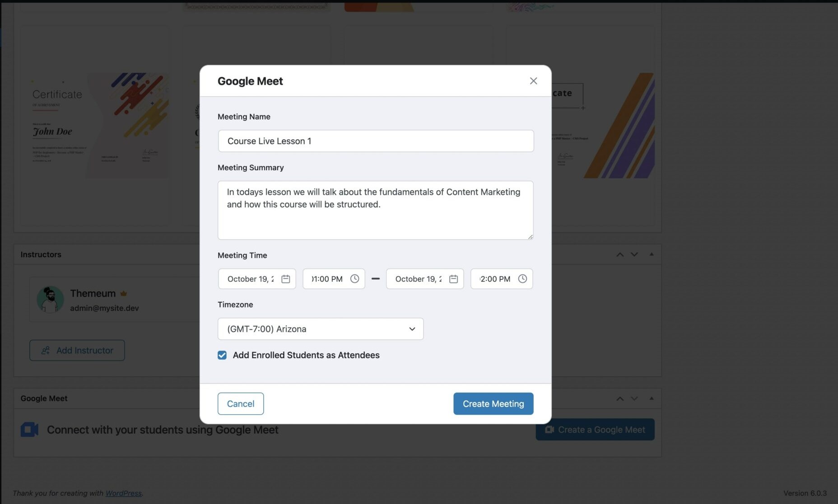This screenshot has width=838, height=504.
Task: Close the Google Meet dialog
Action: click(533, 81)
